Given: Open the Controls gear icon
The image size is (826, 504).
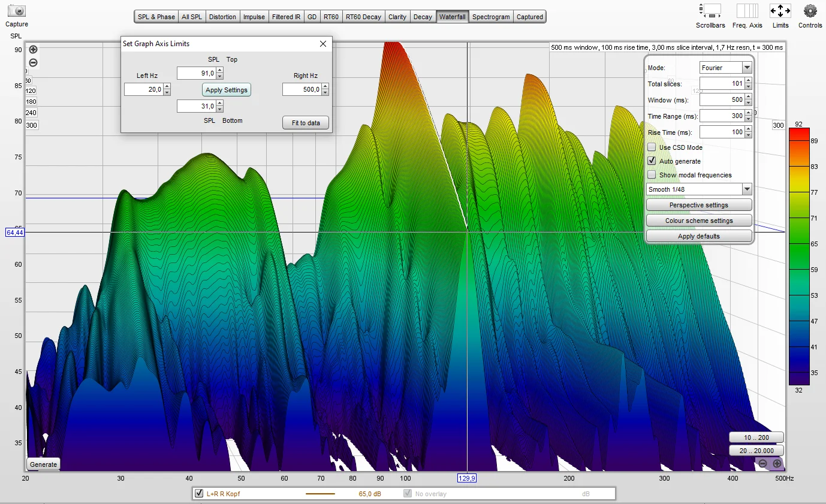Looking at the screenshot, I should [x=810, y=11].
